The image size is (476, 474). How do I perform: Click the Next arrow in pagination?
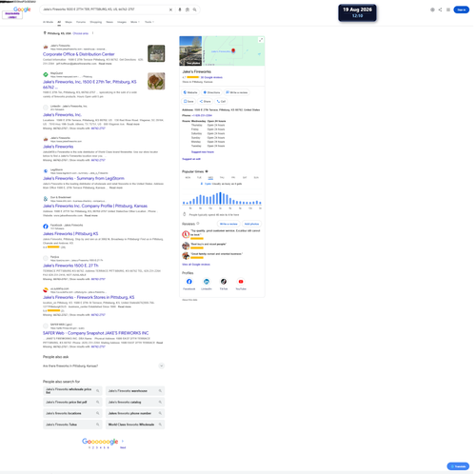(123, 442)
